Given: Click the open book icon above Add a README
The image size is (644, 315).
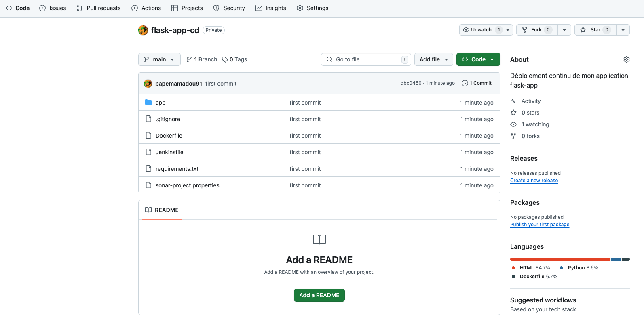Looking at the screenshot, I should click(319, 239).
